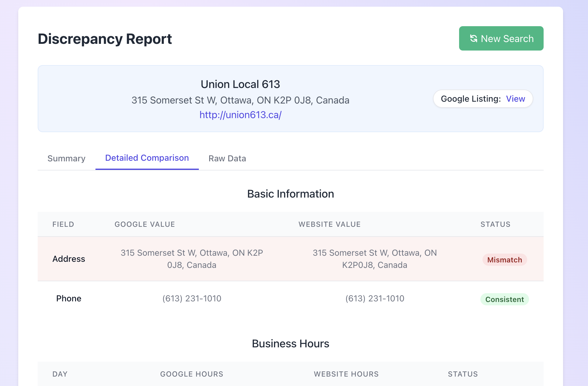
Task: Switch to the Summary tab
Action: click(66, 158)
